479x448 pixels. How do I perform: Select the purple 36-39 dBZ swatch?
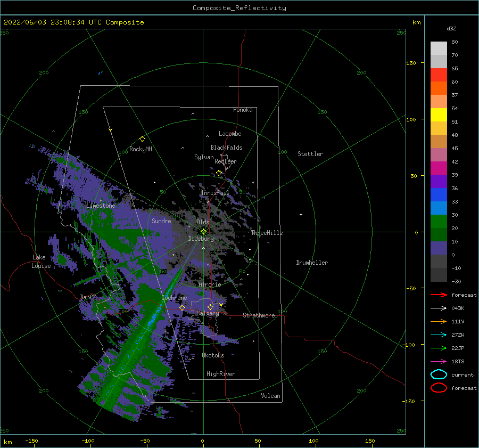pos(439,182)
